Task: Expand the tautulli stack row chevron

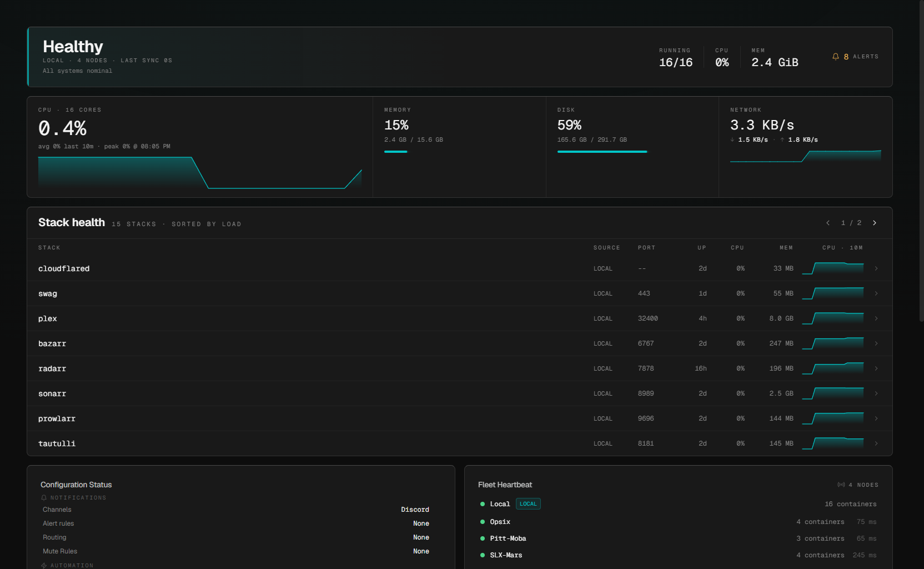Action: [876, 443]
